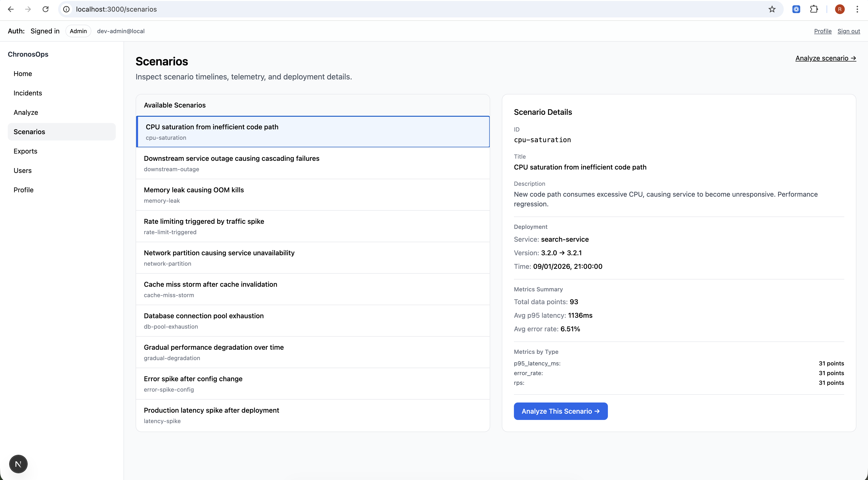868x480 pixels.
Task: Open the Chrome profile avatar
Action: [x=839, y=9]
